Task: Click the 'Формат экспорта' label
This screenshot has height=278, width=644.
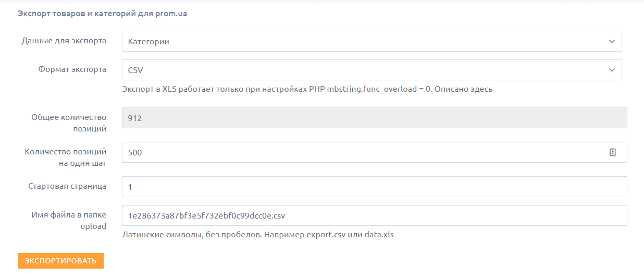Action: (x=72, y=69)
